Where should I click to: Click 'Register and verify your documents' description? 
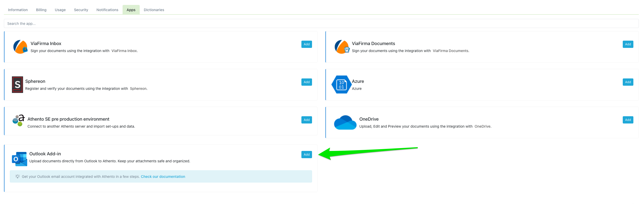pos(86,89)
